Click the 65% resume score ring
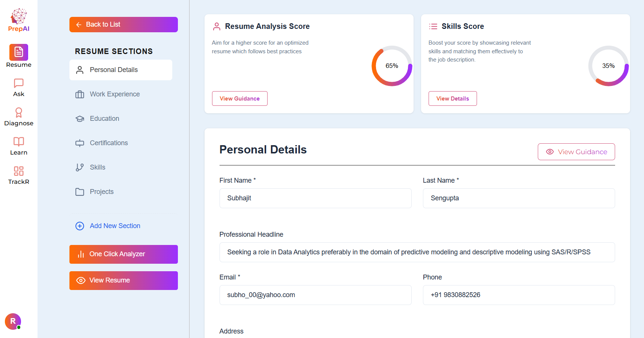Image resolution: width=644 pixels, height=338 pixels. [x=392, y=66]
